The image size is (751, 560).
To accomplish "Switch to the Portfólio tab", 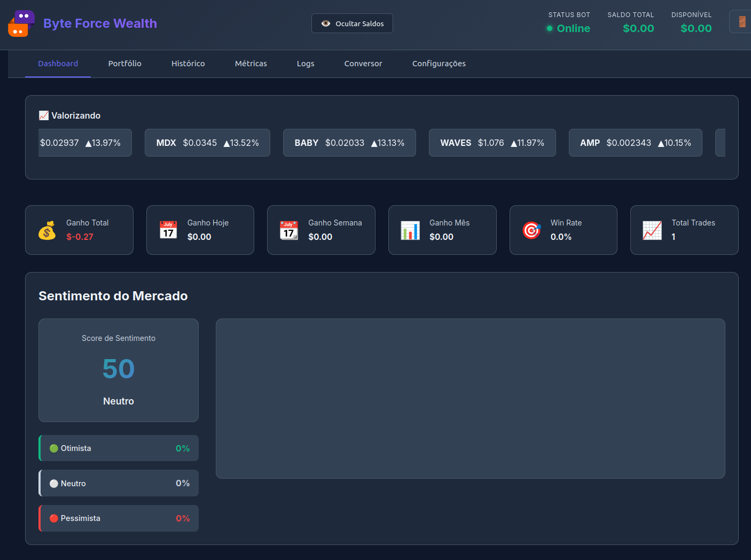I will coord(124,64).
